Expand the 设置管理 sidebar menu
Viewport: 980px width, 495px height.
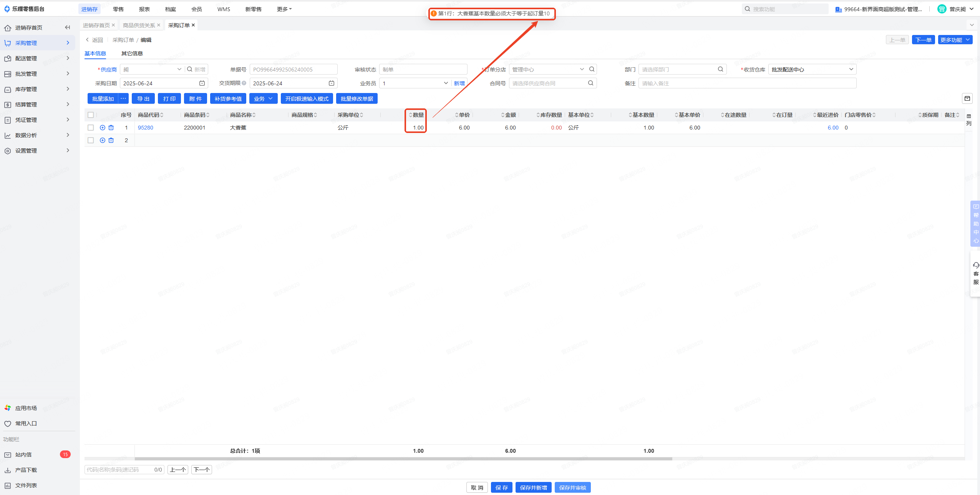(x=38, y=150)
